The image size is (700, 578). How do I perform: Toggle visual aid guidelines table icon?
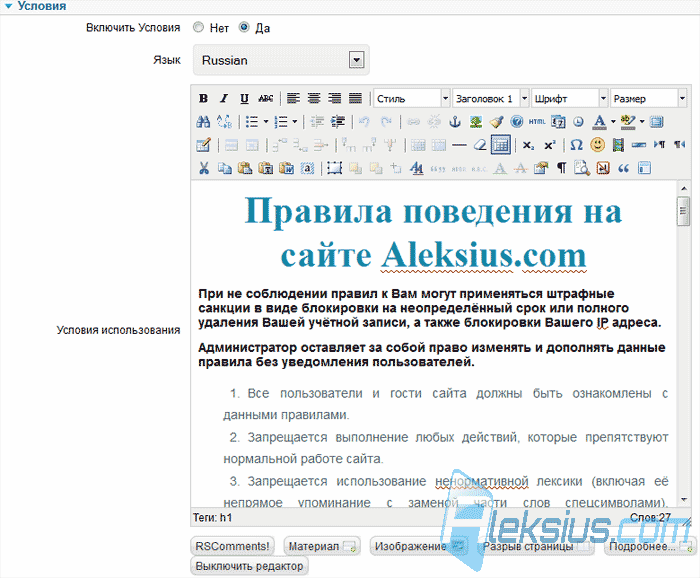point(501,145)
